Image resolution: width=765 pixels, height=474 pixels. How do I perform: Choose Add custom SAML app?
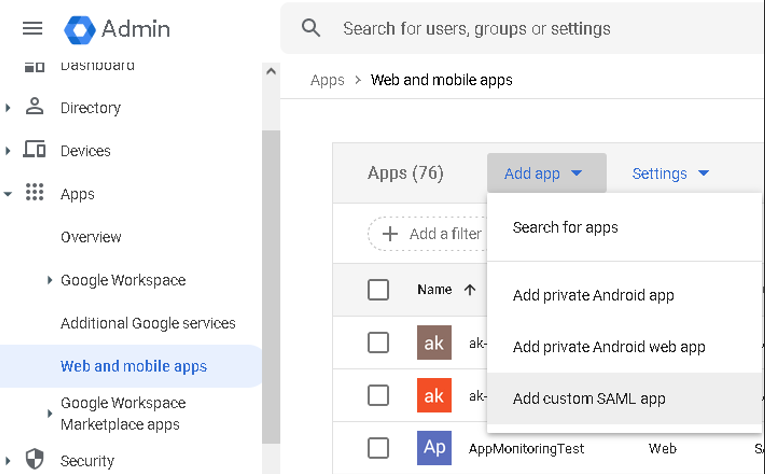[588, 398]
